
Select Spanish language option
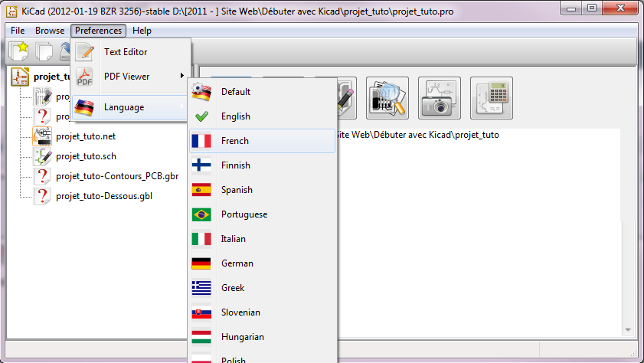pos(262,190)
